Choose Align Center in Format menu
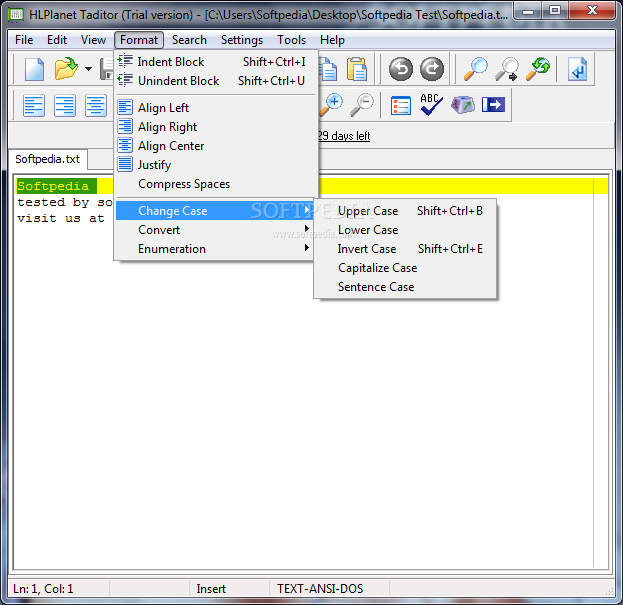The width and height of the screenshot is (623, 605). click(217, 146)
